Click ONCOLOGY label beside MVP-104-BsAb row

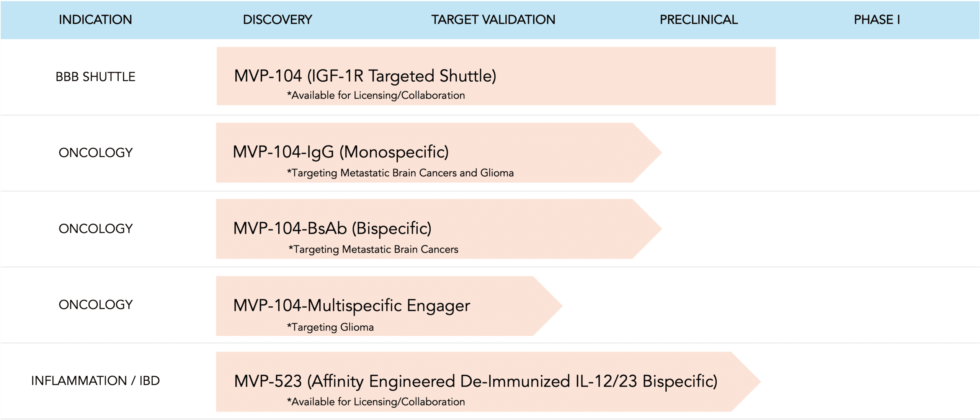click(x=96, y=228)
